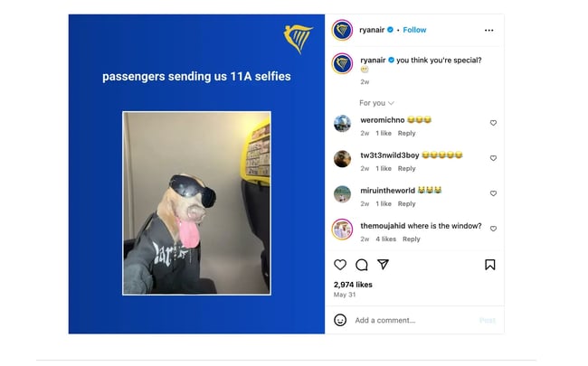Image resolution: width=588 pixels, height=366 pixels.
Task: Click the dog selfie post image
Action: 196,203
